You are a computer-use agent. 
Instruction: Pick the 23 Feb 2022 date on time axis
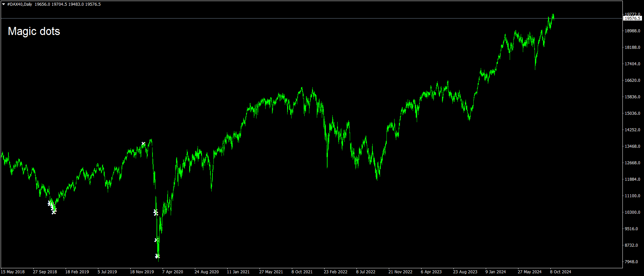[x=336, y=272]
